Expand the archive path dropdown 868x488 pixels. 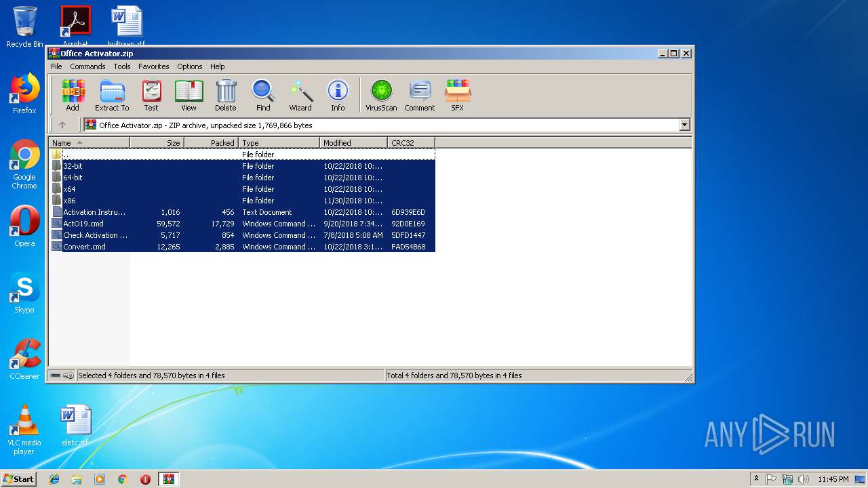(x=684, y=125)
